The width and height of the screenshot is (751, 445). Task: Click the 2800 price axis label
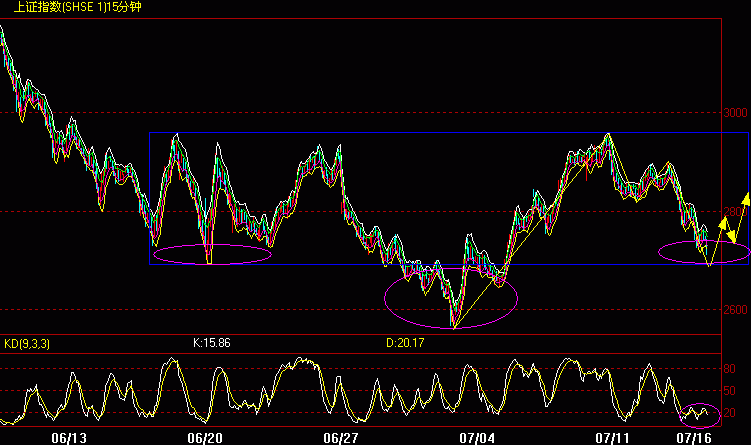tap(735, 211)
